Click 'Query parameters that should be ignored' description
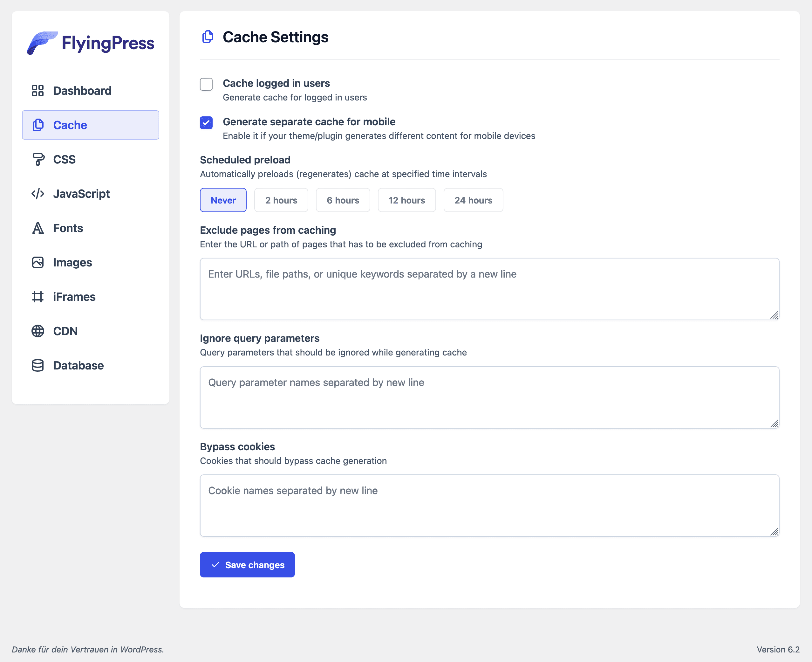The width and height of the screenshot is (812, 662). pyautogui.click(x=333, y=352)
